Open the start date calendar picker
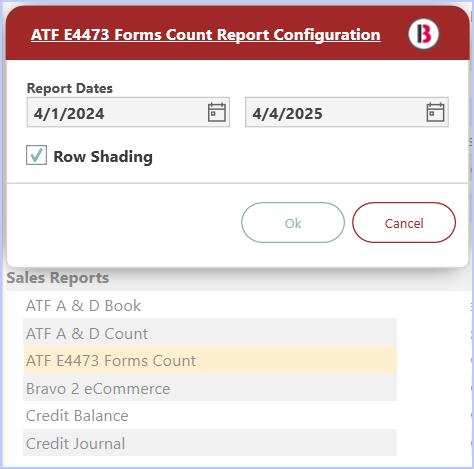Screen dimensions: 474x469 (x=217, y=112)
